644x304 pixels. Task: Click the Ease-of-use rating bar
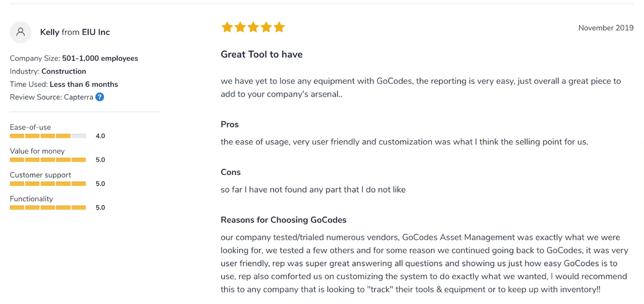pyautogui.click(x=48, y=136)
